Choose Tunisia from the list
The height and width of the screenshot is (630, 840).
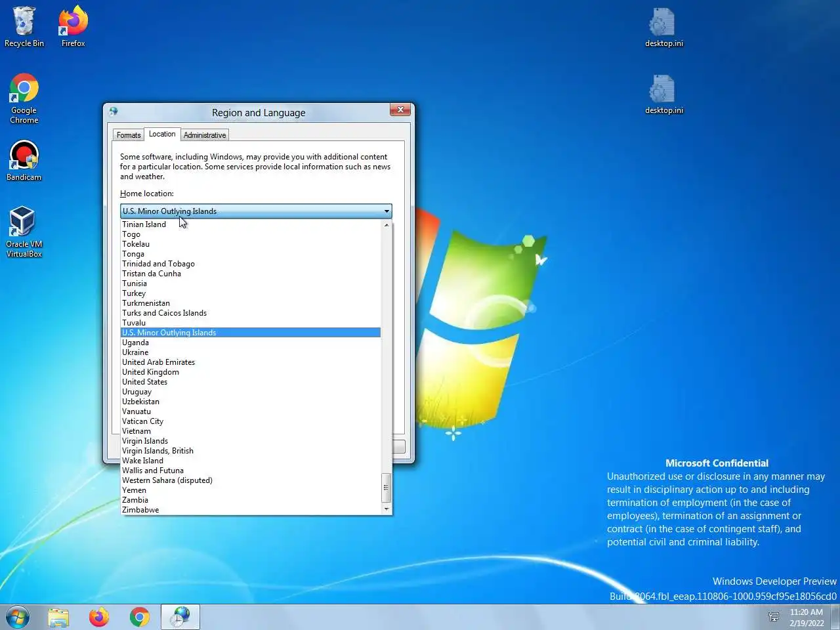(x=251, y=283)
